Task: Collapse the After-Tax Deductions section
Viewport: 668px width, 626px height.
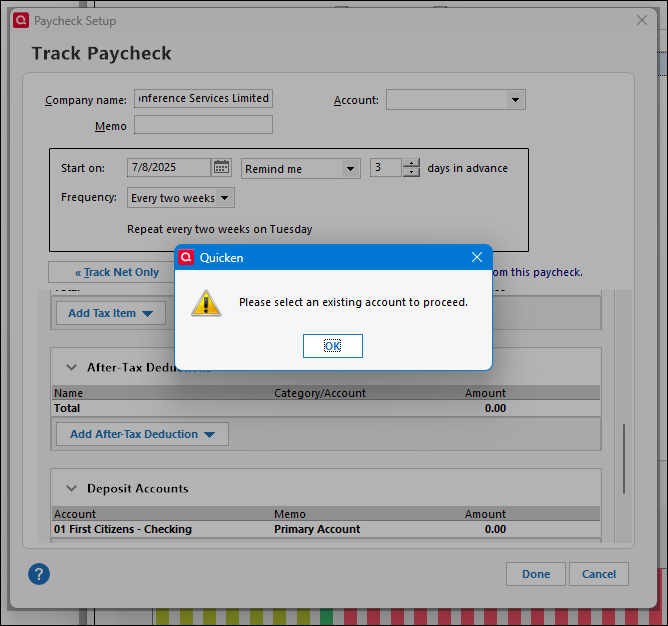Action: click(72, 367)
